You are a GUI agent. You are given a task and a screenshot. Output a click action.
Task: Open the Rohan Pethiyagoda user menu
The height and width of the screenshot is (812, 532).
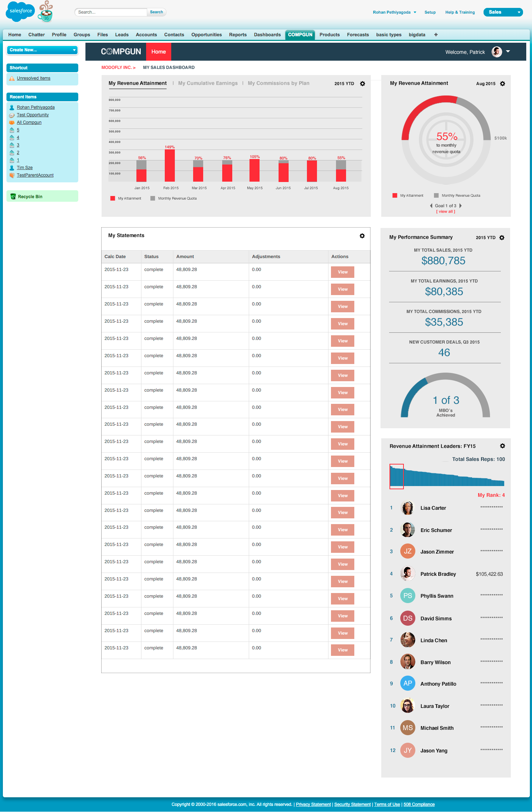coord(395,12)
